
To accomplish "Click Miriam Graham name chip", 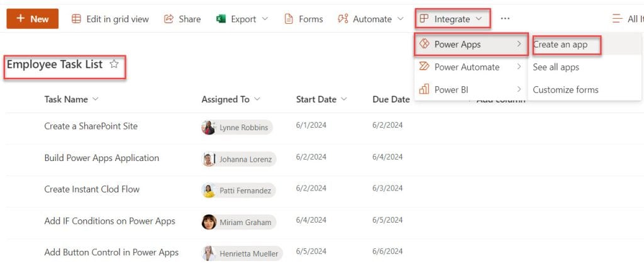I will (x=238, y=222).
